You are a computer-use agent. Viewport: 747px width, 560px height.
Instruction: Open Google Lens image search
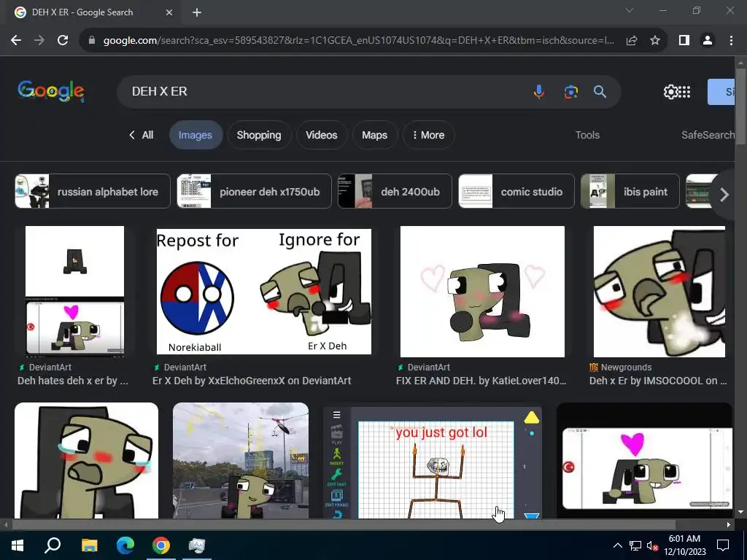[x=570, y=91]
